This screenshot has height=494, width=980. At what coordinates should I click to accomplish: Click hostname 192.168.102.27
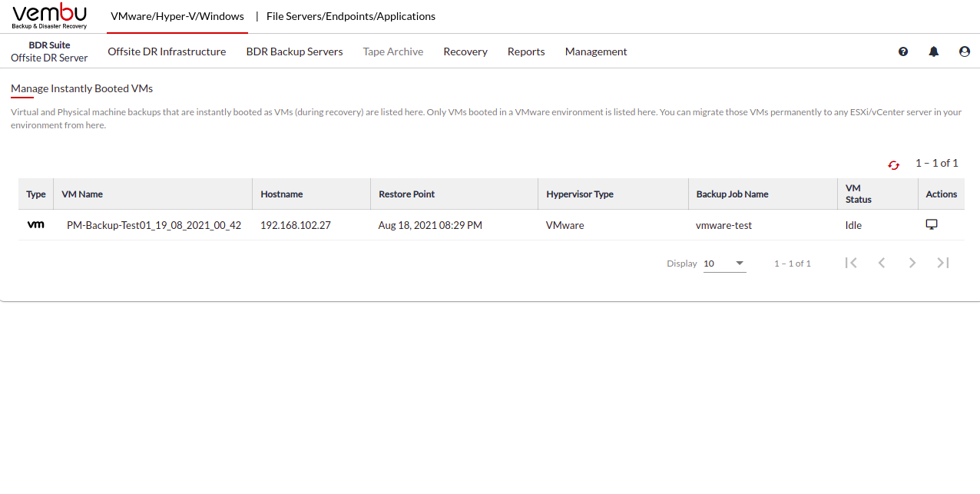(296, 225)
